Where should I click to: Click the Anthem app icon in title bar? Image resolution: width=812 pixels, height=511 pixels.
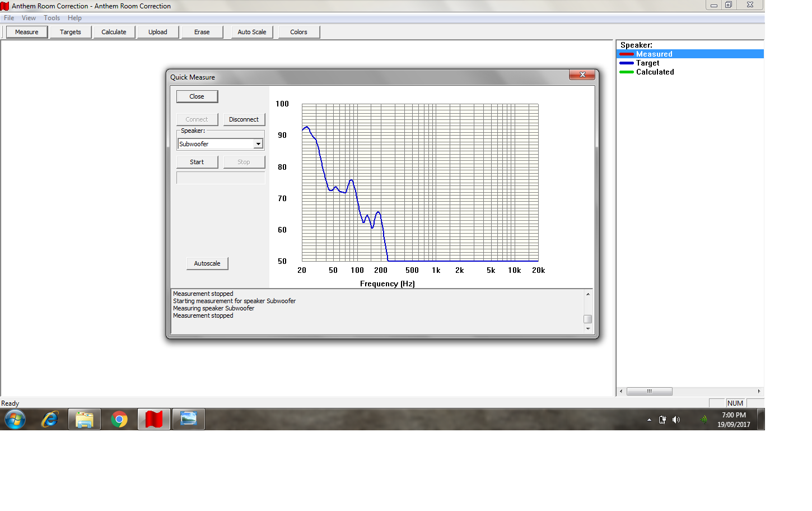coord(5,6)
